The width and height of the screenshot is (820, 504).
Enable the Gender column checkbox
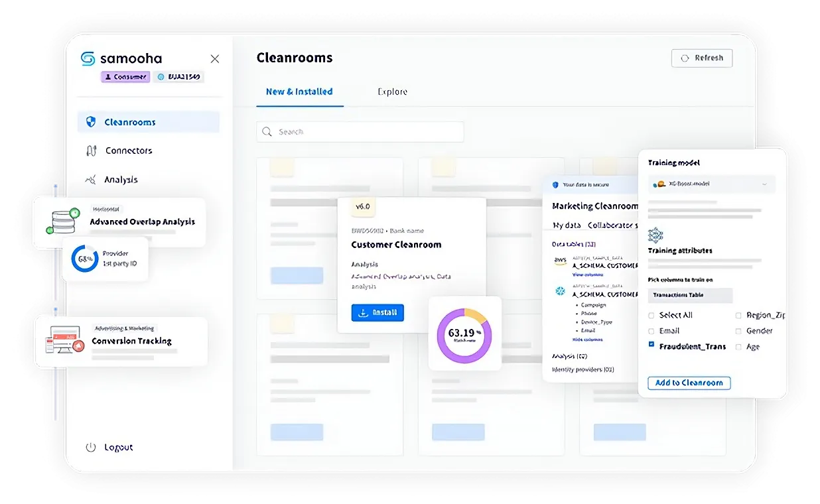pos(738,331)
